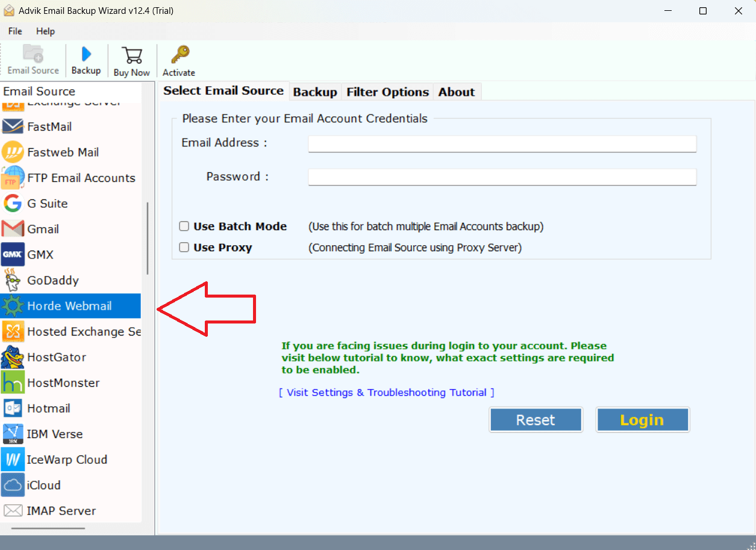This screenshot has width=756, height=550.
Task: Select the Hosted Exchange Server icon
Action: point(13,331)
